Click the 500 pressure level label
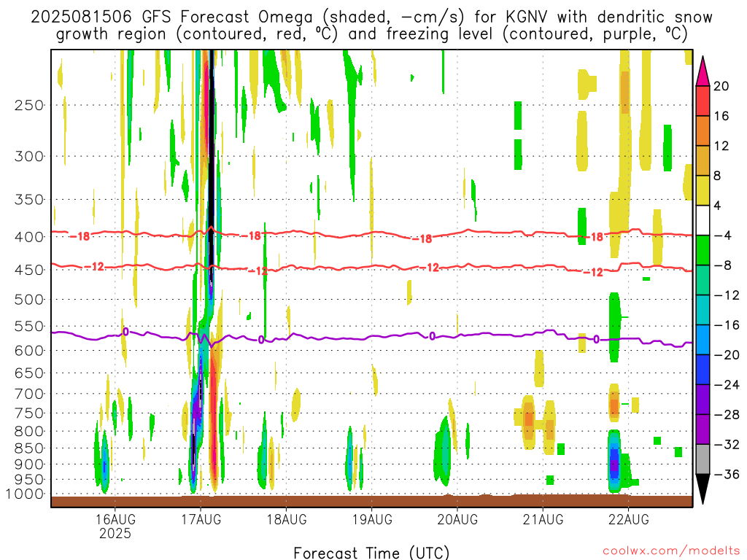Image resolution: width=747 pixels, height=560 pixels. point(29,300)
